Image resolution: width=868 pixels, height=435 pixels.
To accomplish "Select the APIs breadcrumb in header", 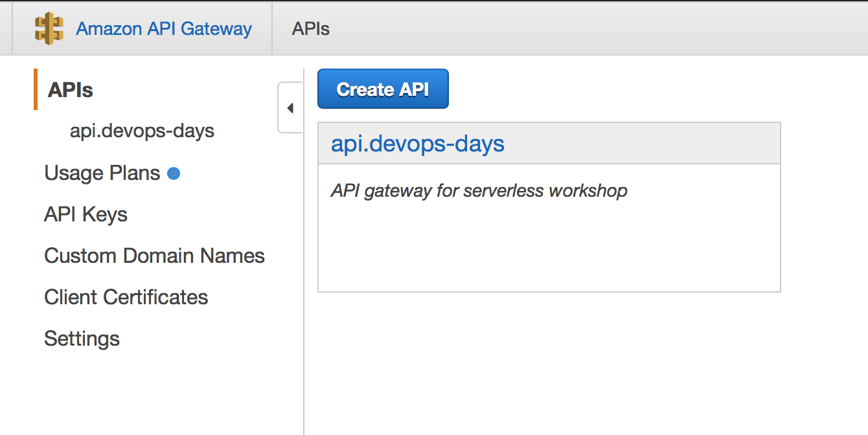I will 311,29.
